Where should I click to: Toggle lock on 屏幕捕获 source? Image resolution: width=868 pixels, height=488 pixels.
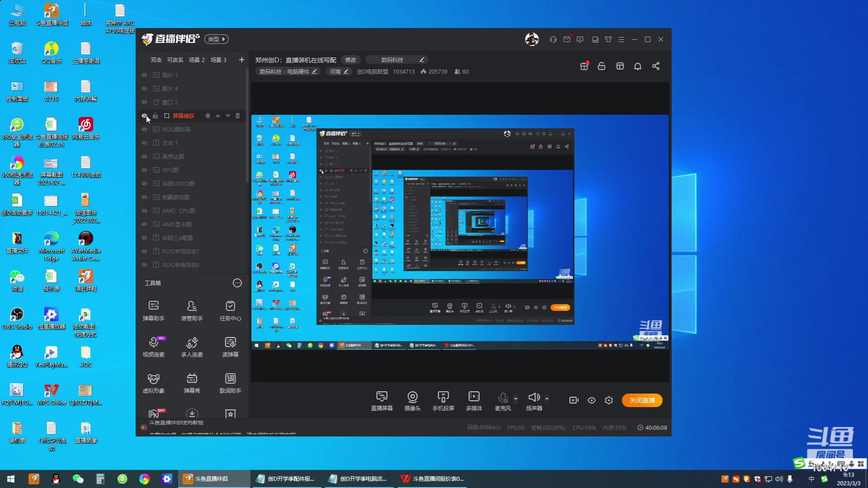coord(156,116)
